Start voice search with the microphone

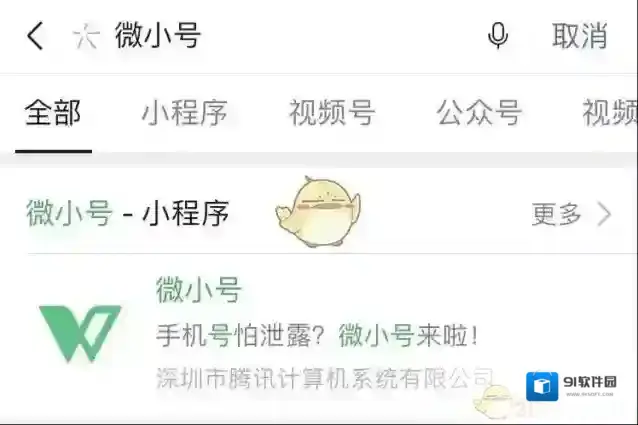pos(498,36)
